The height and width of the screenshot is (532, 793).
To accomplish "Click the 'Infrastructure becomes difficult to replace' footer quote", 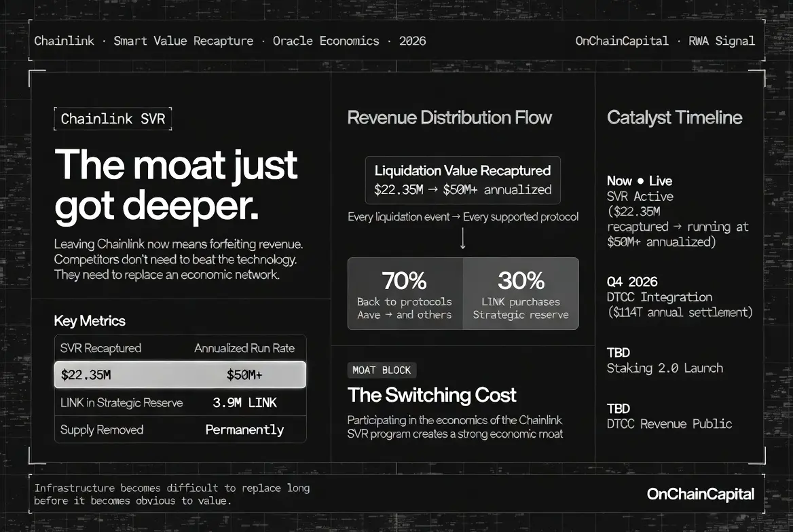I will (x=172, y=495).
